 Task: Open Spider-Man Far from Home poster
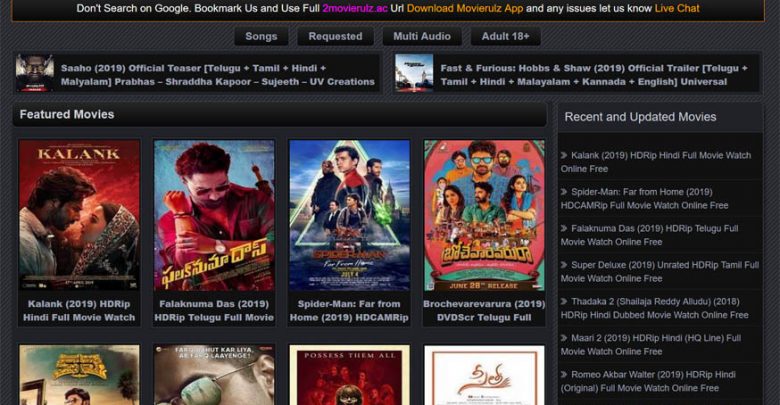point(349,215)
